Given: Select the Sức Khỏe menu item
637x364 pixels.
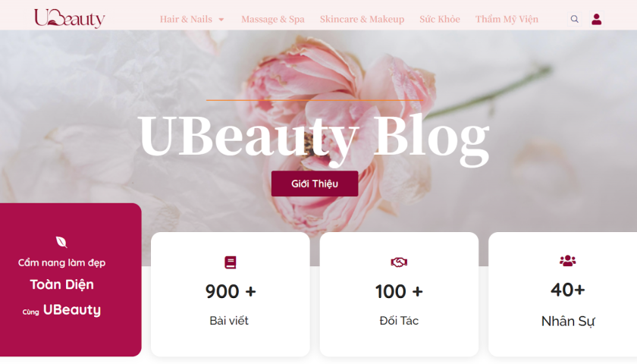Looking at the screenshot, I should 440,19.
